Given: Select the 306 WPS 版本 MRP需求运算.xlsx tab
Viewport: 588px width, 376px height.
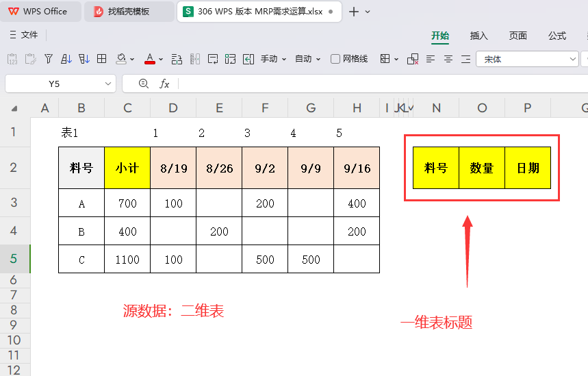Looking at the screenshot, I should coord(259,12).
